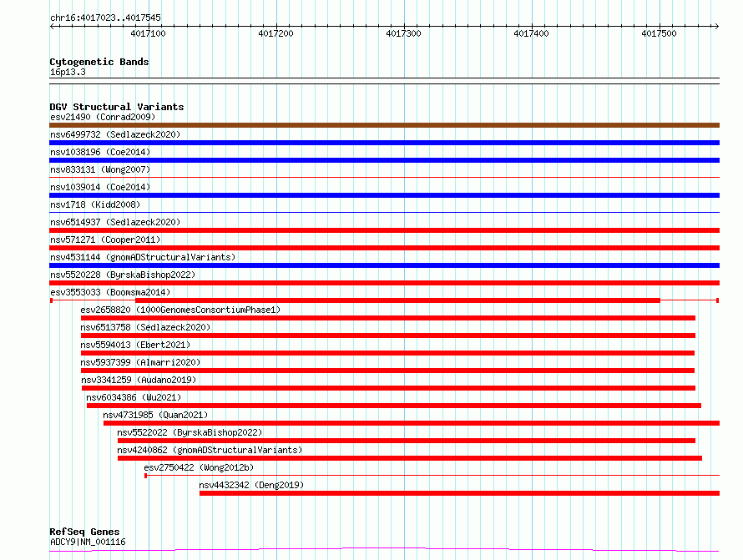
Task: Click the esv2658820 (1000GenomesConsortiumPhase1) label
Action: tap(180, 310)
